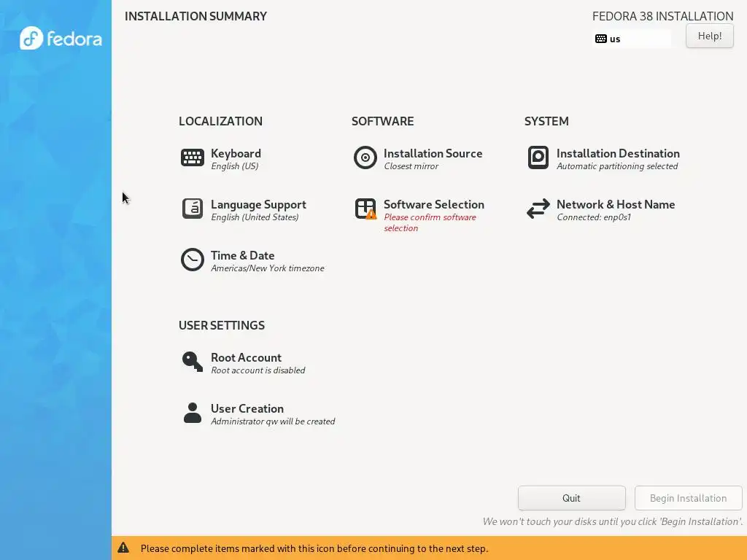This screenshot has height=560, width=747.
Task: Select the User Creation label
Action: point(247,408)
